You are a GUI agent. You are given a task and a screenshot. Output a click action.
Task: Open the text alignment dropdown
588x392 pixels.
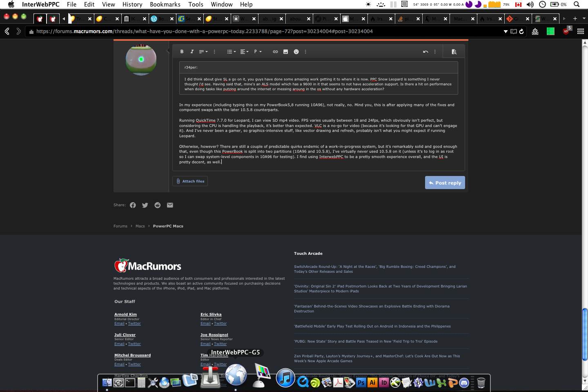click(244, 52)
